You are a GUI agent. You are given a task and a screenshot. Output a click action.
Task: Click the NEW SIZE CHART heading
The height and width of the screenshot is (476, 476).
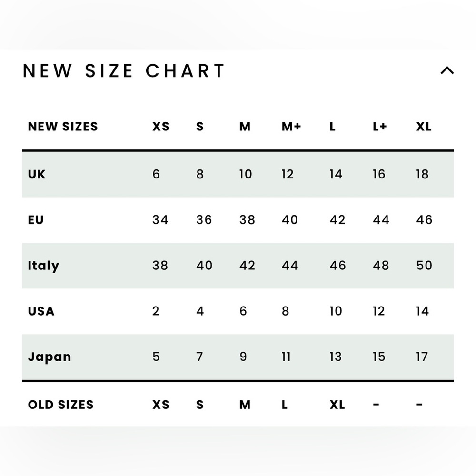point(124,71)
